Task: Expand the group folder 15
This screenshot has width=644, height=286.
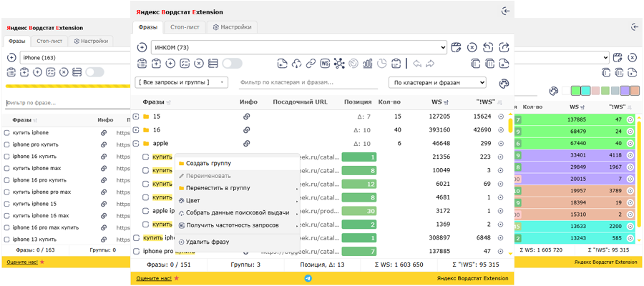Action: point(137,117)
